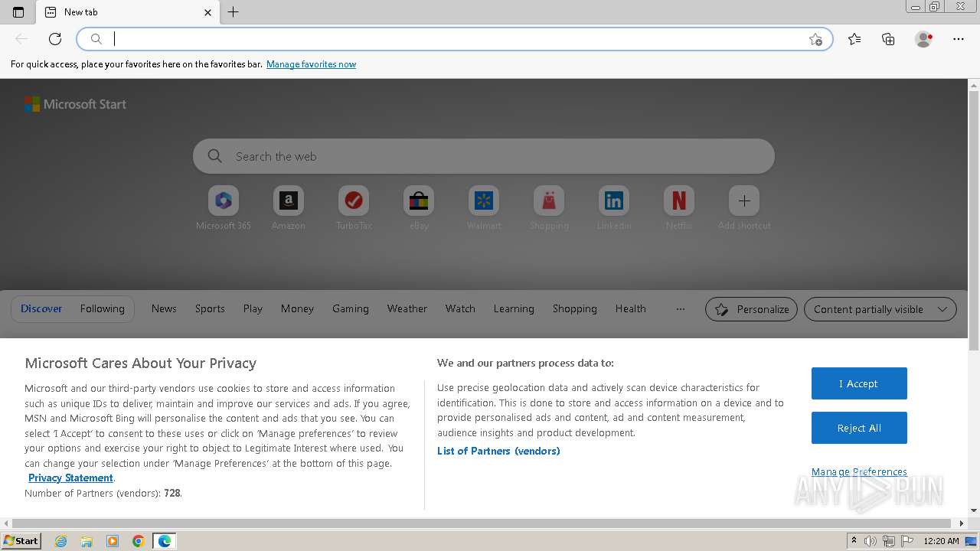Open the Collections icon
The image size is (980, 551).
888,39
